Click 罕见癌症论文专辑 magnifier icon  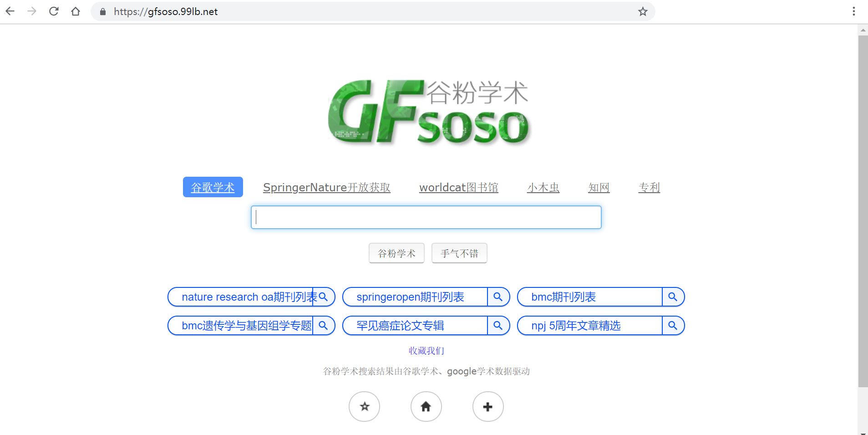tap(498, 326)
